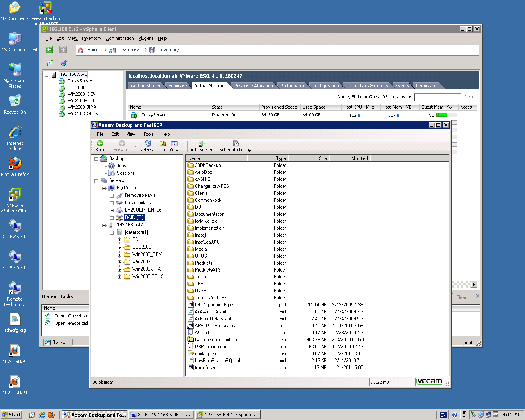Click the Refresh icon in Veeam toolbar
The image size is (525, 420).
(147, 146)
